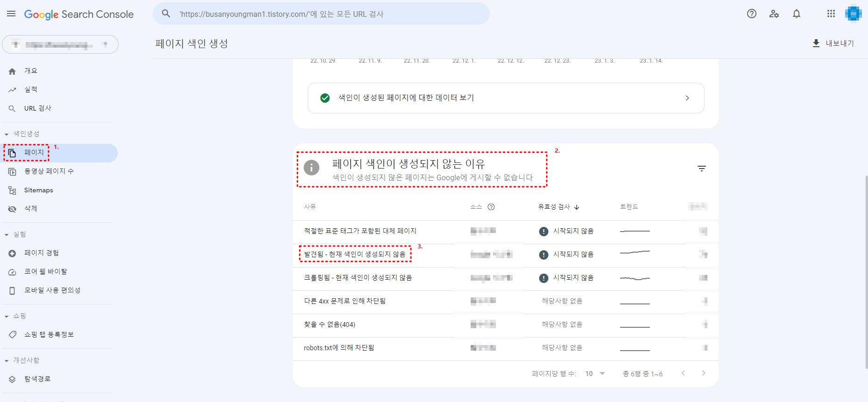Click the 트렌드 column header
Image resolution: width=868 pixels, height=402 pixels.
tap(629, 207)
